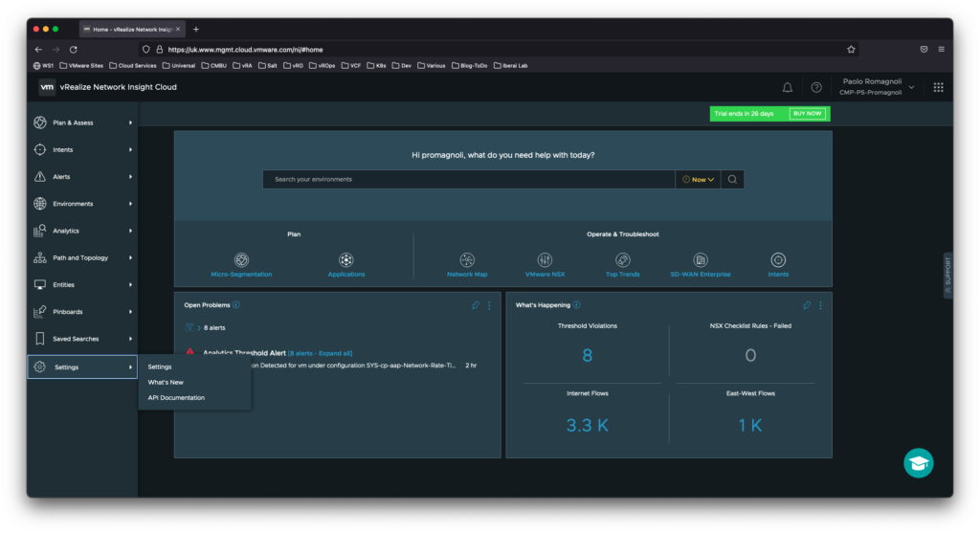Expand the Analytics submenu arrow

pyautogui.click(x=130, y=231)
